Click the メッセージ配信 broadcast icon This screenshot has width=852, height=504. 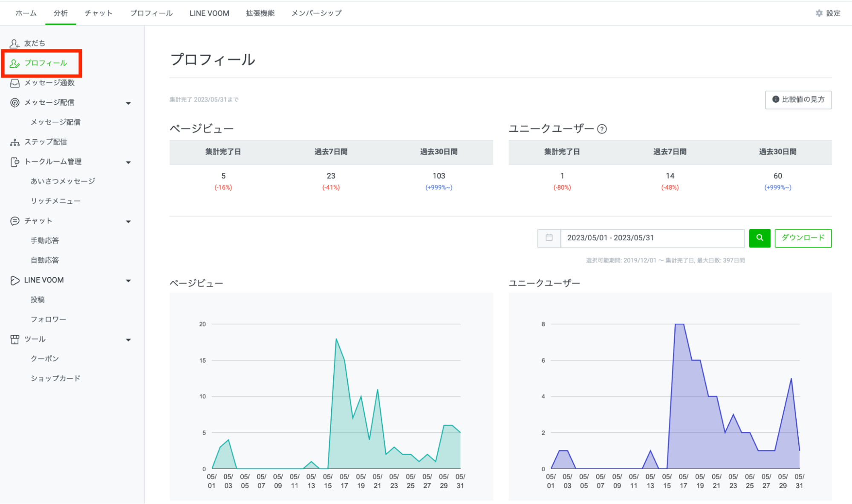14,103
